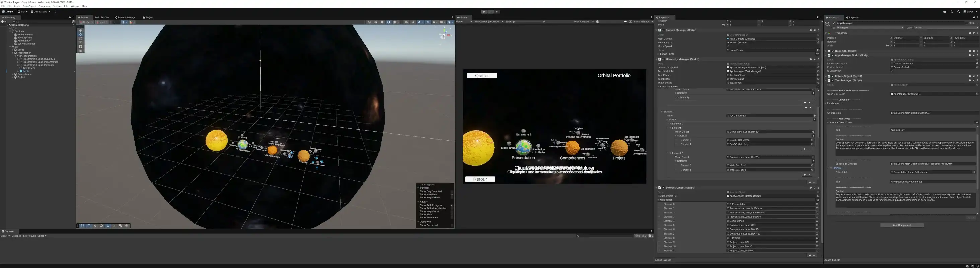Image resolution: width=980 pixels, height=268 pixels.
Task: Switch to Project Settings tab
Action: [125, 17]
